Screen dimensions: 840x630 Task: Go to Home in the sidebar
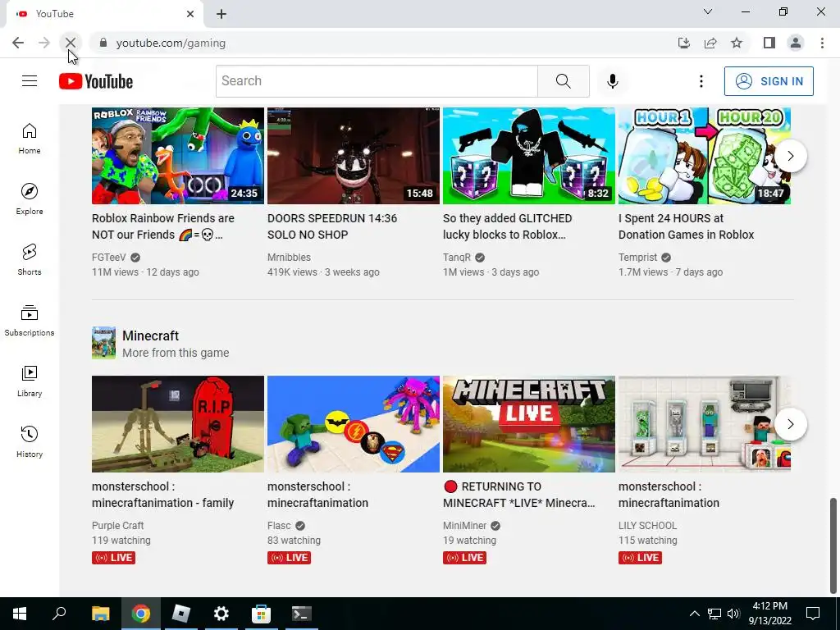(30, 138)
